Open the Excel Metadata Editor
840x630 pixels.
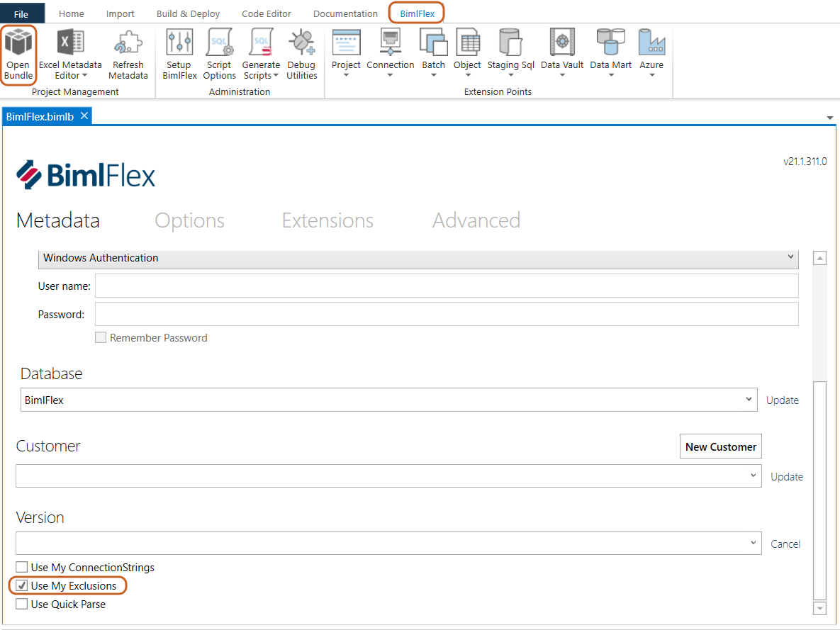coord(70,55)
